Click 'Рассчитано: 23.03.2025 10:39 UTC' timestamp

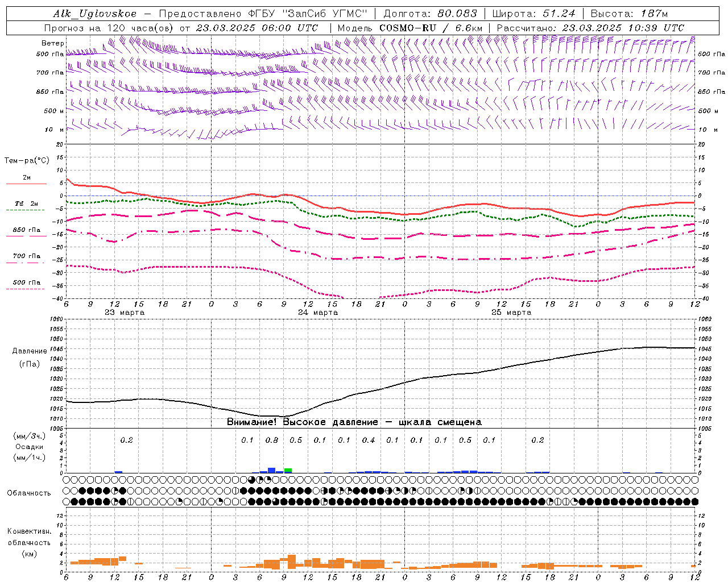tap(590, 28)
